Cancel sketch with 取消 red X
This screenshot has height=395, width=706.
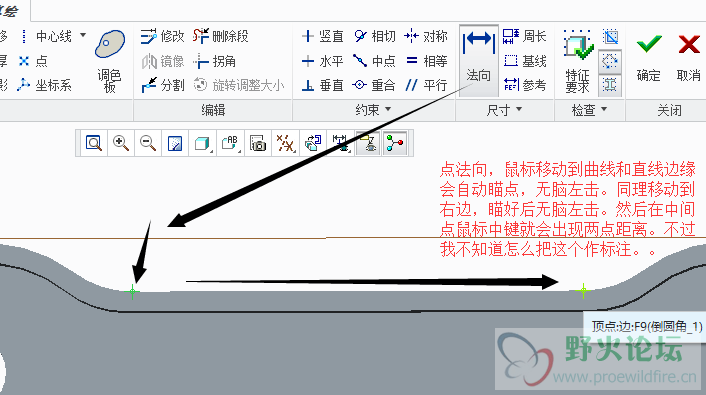click(688, 58)
